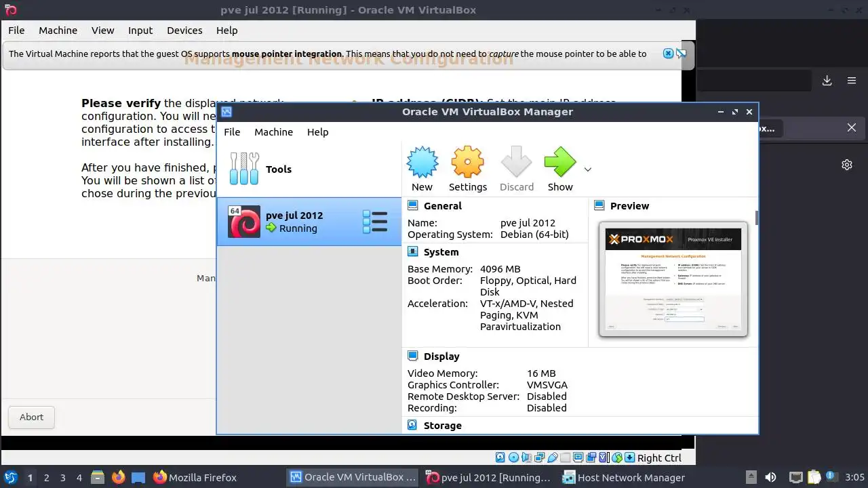Open VM Settings gear icon in Manager

(x=467, y=163)
